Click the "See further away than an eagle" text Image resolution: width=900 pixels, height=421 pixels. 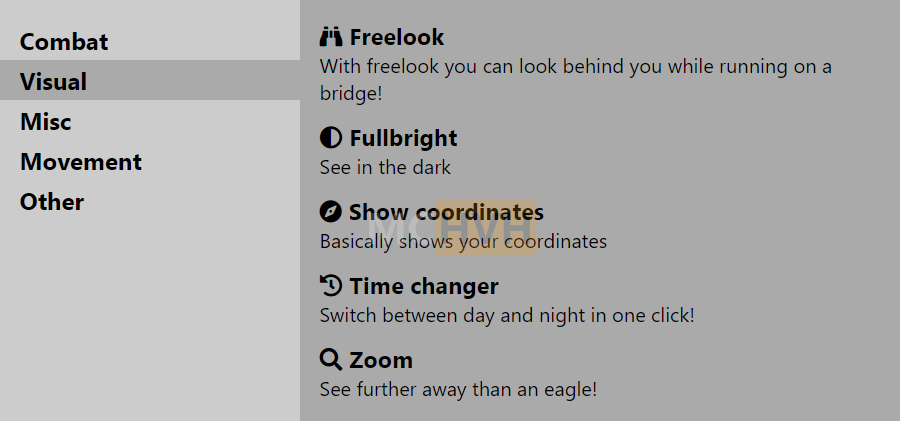pos(458,389)
